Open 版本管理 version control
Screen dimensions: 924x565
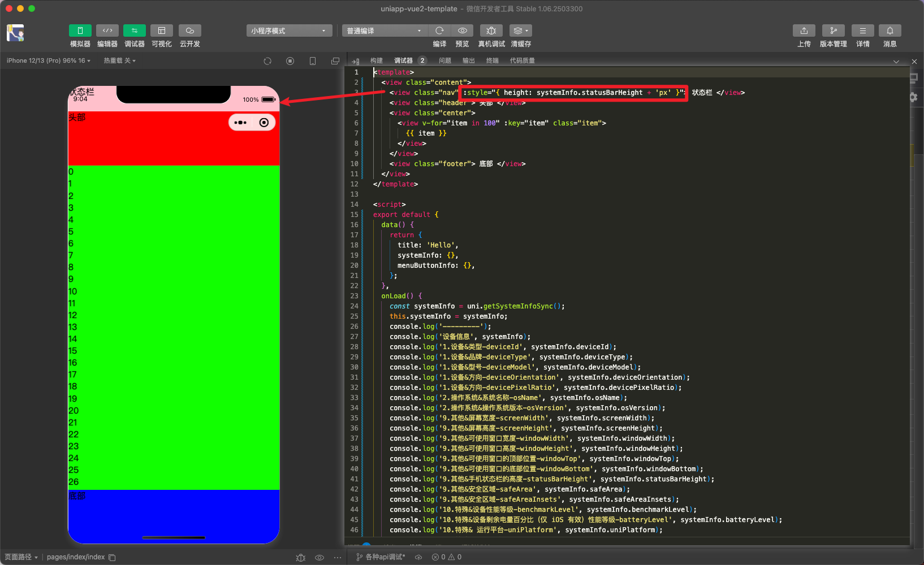point(834,31)
